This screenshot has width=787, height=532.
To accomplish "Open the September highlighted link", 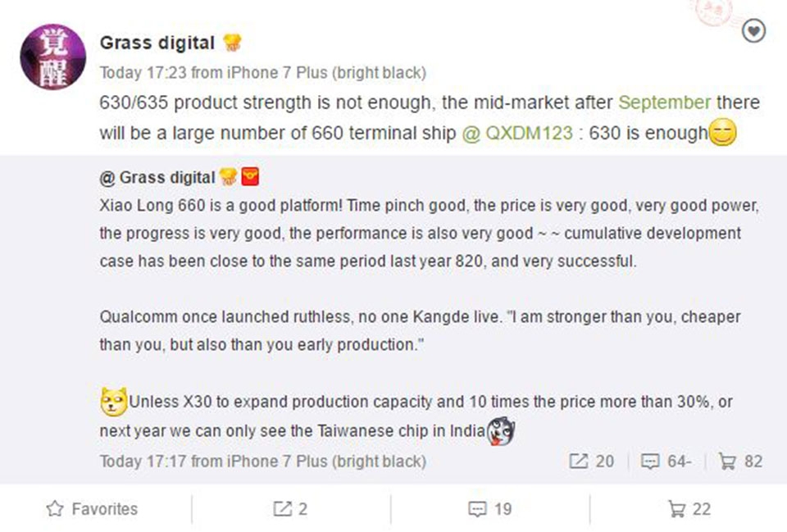I will pos(665,102).
